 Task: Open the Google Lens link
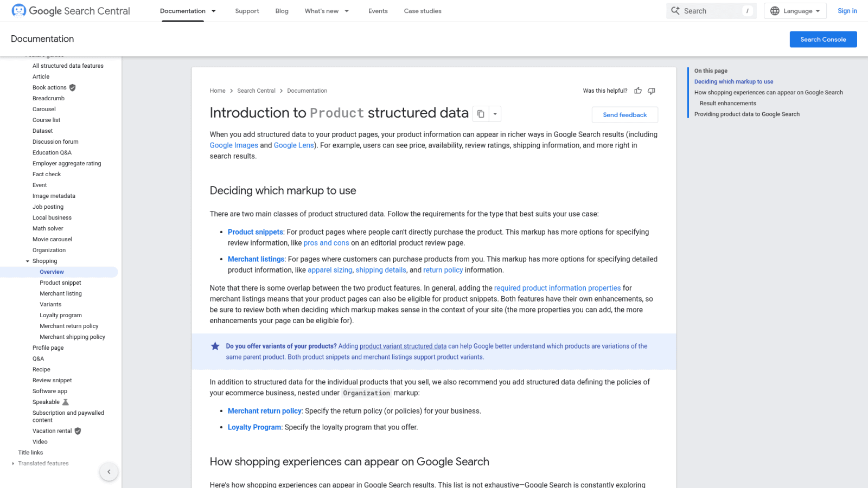(x=294, y=145)
